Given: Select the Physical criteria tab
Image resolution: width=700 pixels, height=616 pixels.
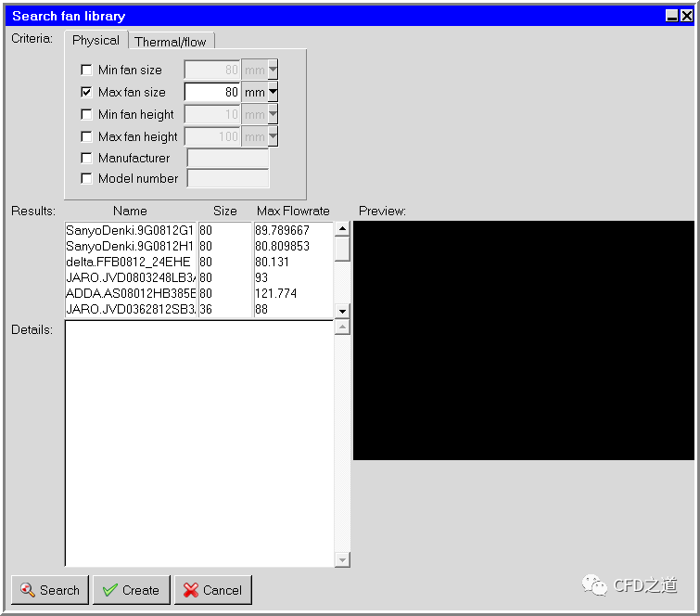Looking at the screenshot, I should click(95, 41).
